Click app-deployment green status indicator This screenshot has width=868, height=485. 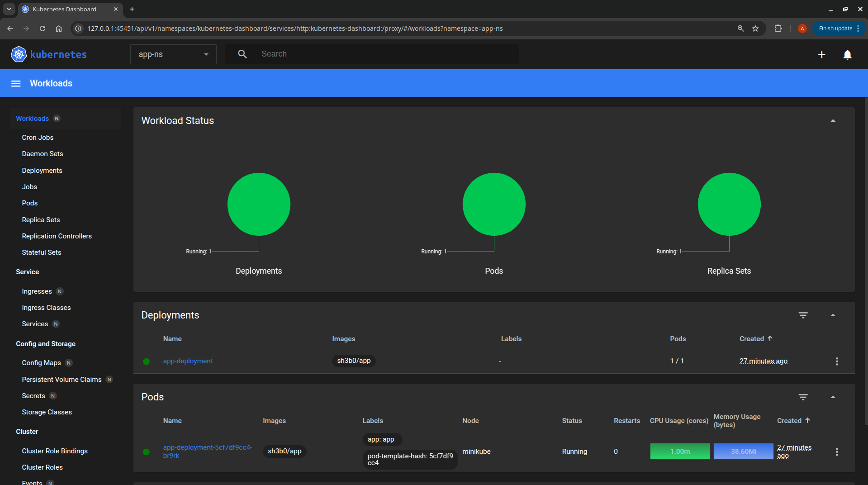pyautogui.click(x=146, y=361)
